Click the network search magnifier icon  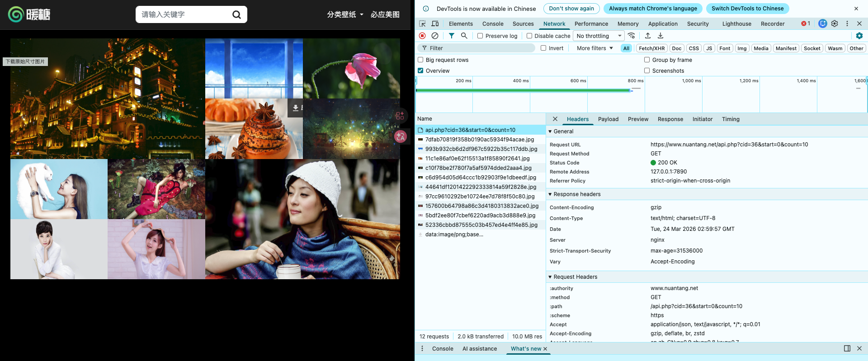464,36
